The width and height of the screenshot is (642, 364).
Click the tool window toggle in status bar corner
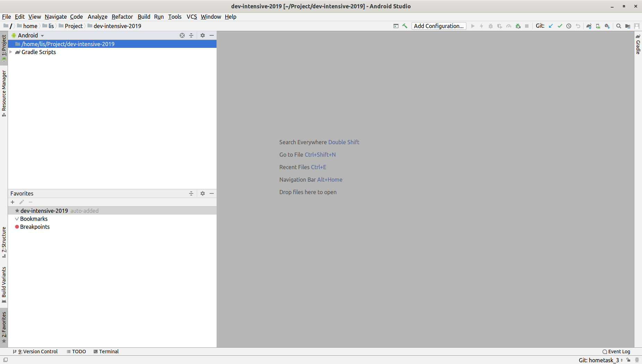[6, 360]
